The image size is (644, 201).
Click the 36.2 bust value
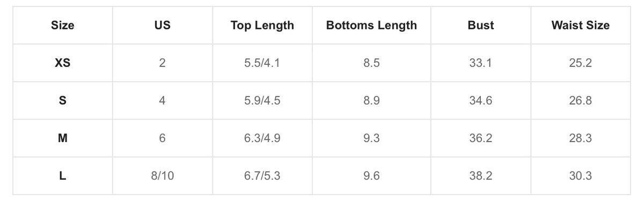480,138
